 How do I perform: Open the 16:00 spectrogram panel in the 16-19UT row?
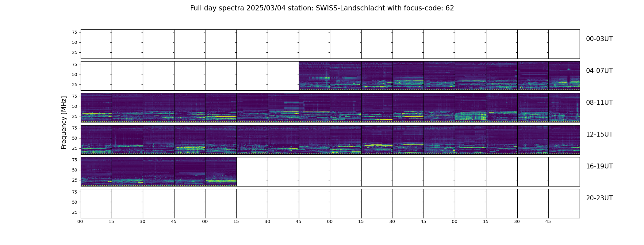click(96, 171)
